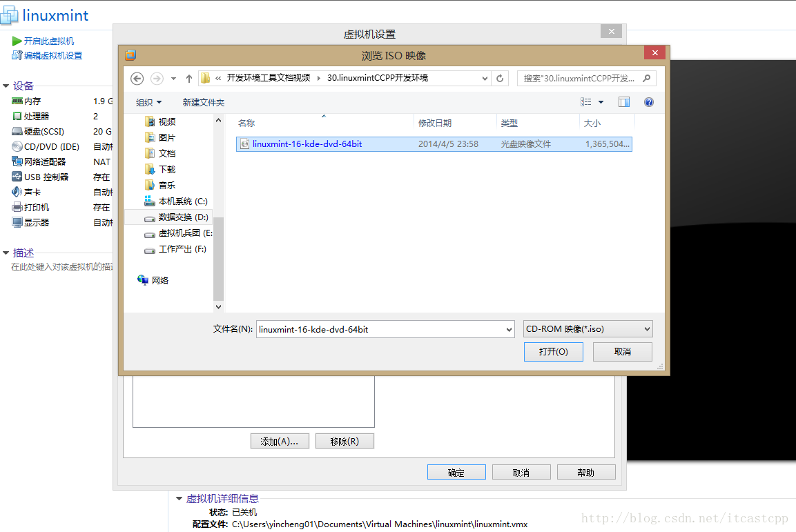The width and height of the screenshot is (796, 532).
Task: Open the 下载 folder
Action: (x=160, y=169)
